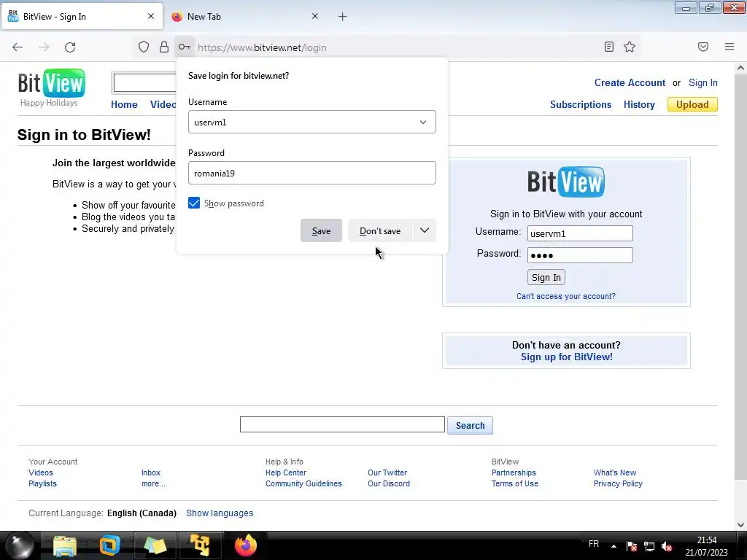
Task: Open a new tab with the plus button
Action: 343,17
